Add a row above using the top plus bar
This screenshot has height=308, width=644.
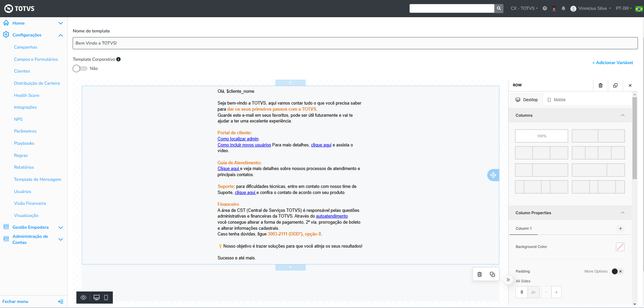pos(291,83)
